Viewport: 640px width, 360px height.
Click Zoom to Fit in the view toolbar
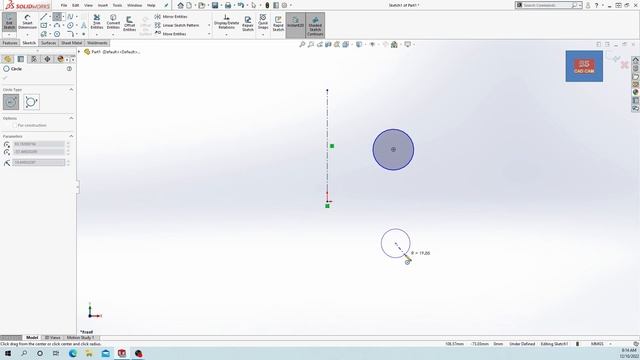tap(302, 44)
